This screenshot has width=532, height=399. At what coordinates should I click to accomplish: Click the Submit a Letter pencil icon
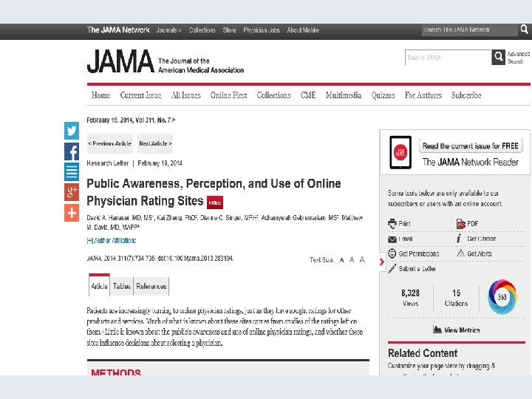tap(392, 269)
